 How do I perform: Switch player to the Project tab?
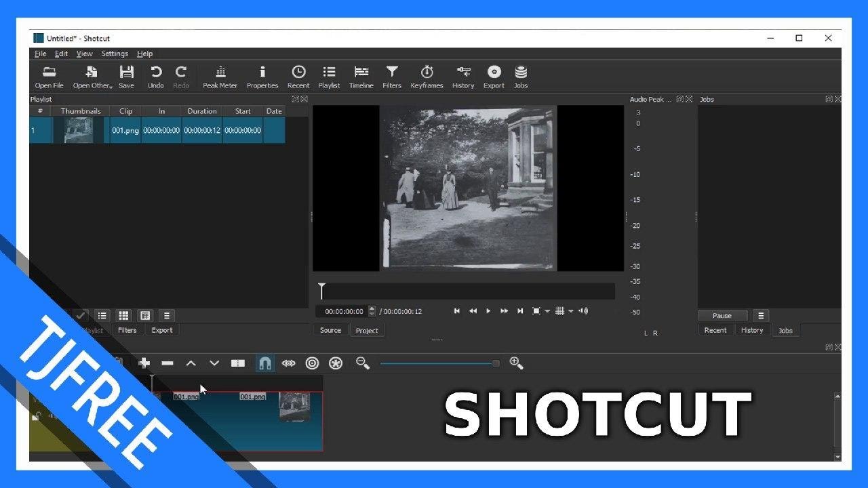pos(367,330)
